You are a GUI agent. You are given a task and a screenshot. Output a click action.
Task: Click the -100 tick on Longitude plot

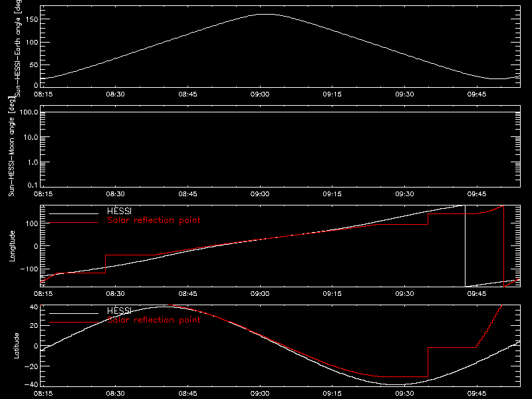click(x=29, y=269)
